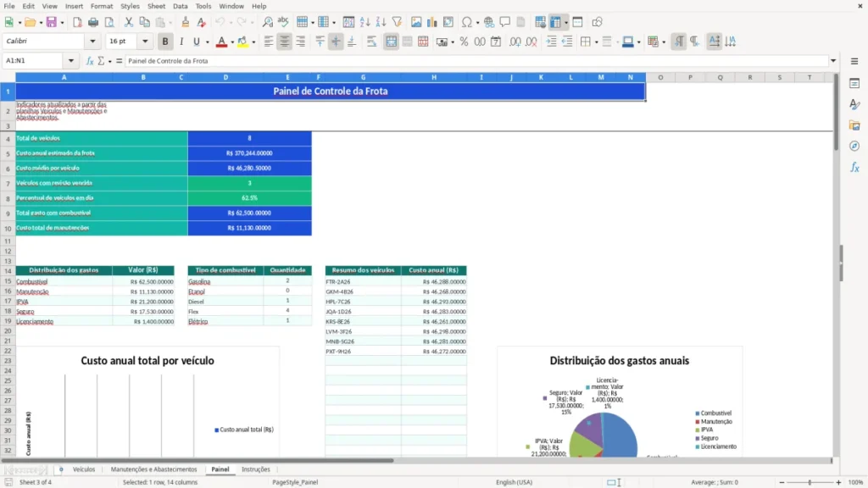Add a decimal place

(x=515, y=42)
